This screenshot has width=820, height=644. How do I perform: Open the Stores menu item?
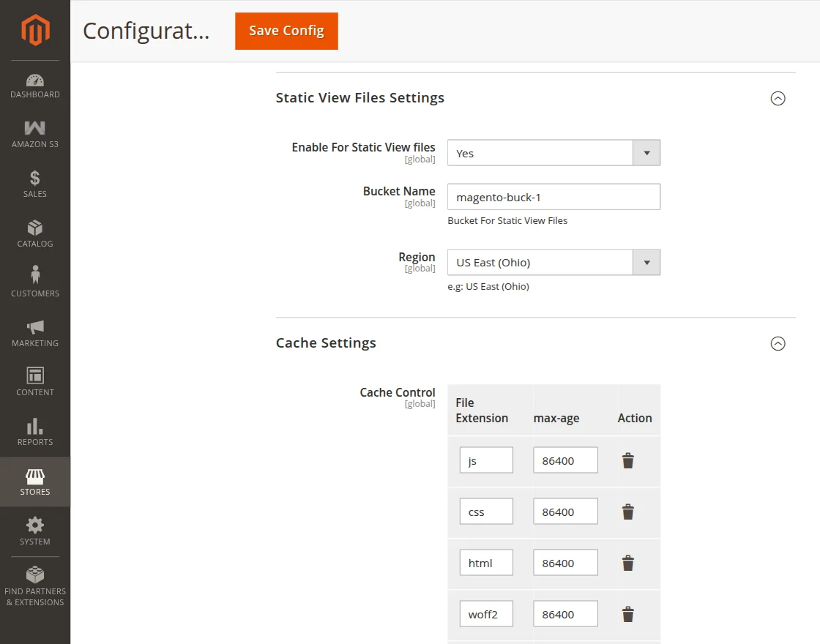[35, 482]
